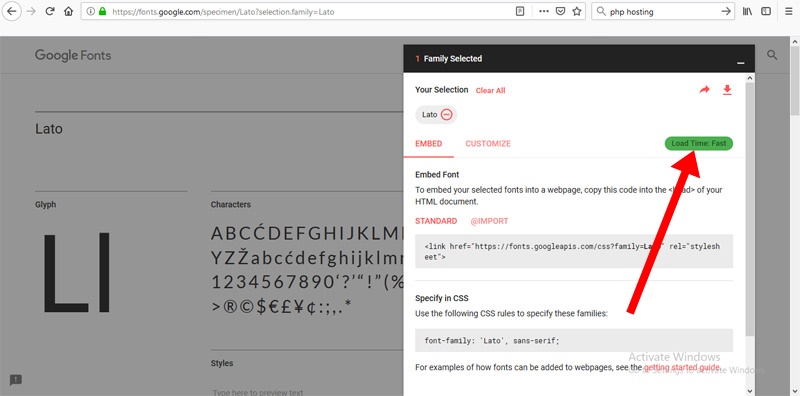The width and height of the screenshot is (800, 396).
Task: Click the site information icon in the address bar
Action: 90,11
